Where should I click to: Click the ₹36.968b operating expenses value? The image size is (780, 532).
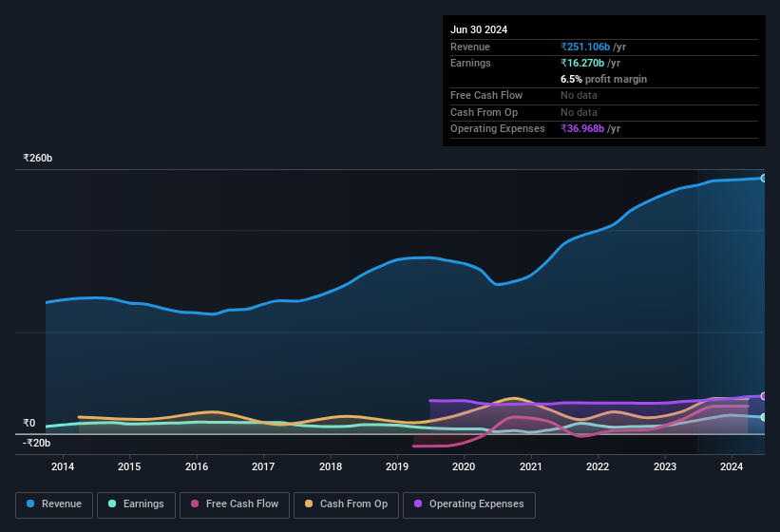click(x=582, y=129)
